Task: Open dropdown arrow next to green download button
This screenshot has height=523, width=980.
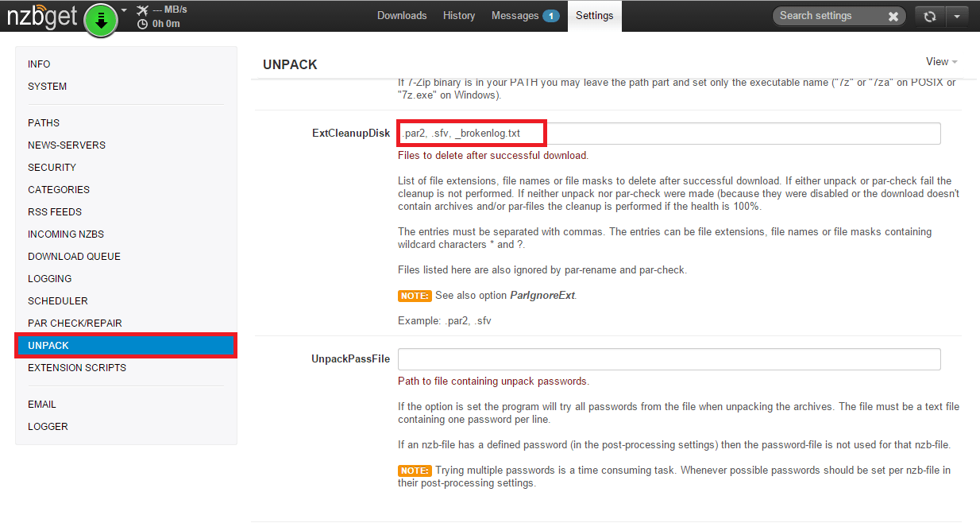Action: coord(124,11)
